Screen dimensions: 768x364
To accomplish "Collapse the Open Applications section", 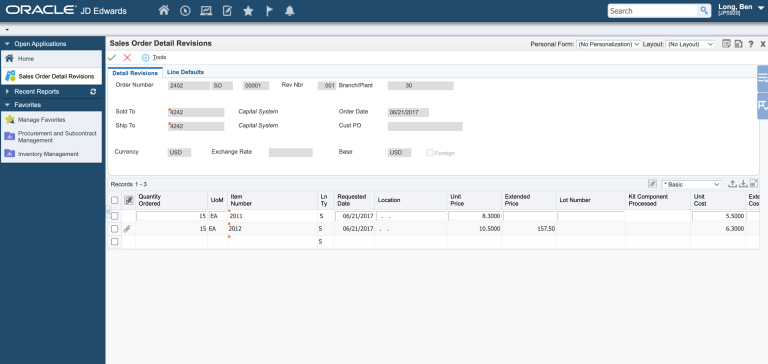I will click(7, 44).
